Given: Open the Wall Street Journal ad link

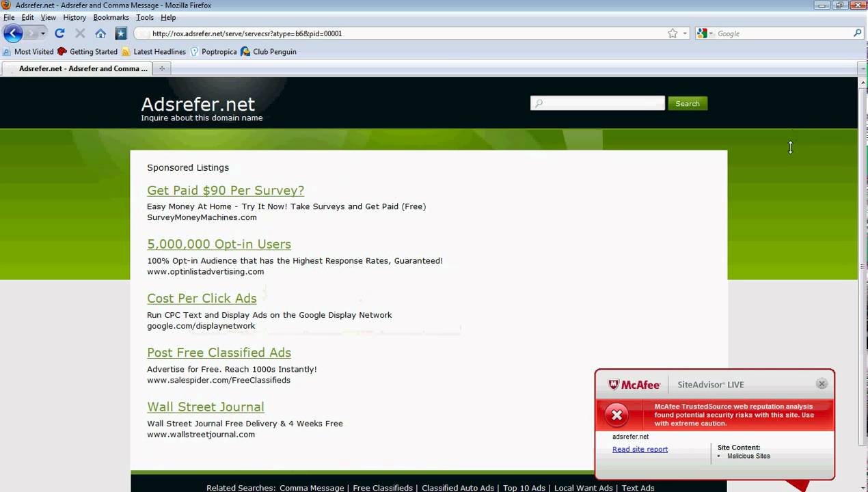Looking at the screenshot, I should click(x=205, y=407).
